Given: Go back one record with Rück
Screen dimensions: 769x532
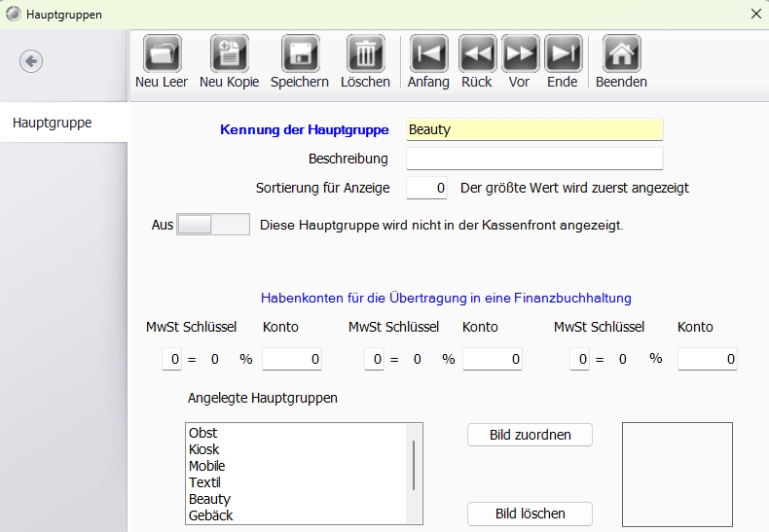Looking at the screenshot, I should 477,53.
